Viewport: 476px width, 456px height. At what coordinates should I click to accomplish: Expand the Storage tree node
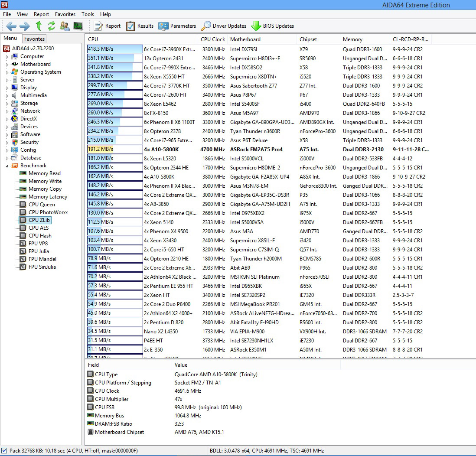(x=7, y=103)
